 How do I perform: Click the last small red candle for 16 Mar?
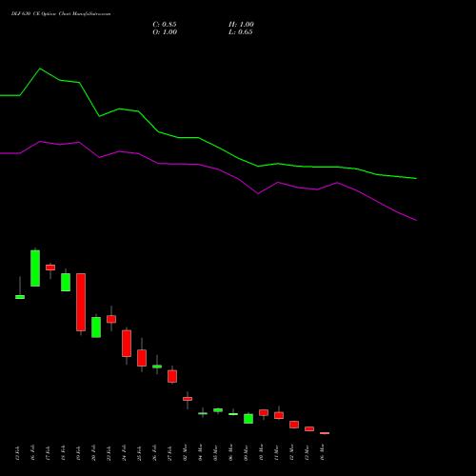click(325, 433)
